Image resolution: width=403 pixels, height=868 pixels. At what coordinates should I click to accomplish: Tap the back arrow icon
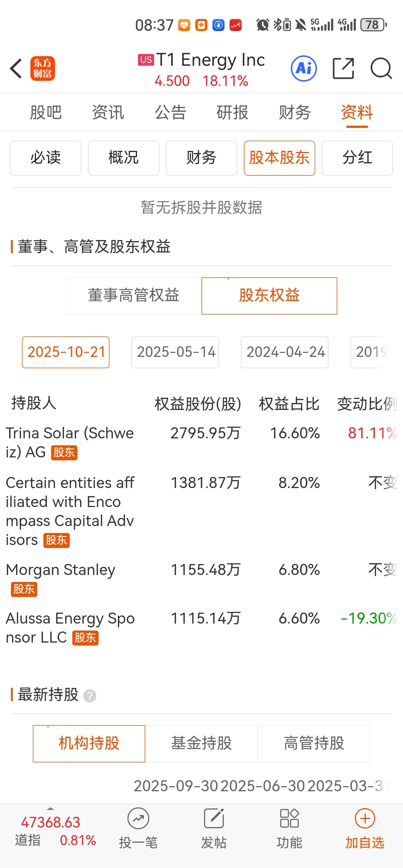coord(16,68)
